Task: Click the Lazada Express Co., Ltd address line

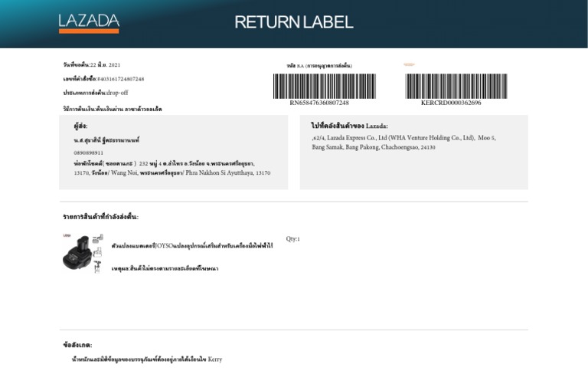Action: tap(403, 138)
